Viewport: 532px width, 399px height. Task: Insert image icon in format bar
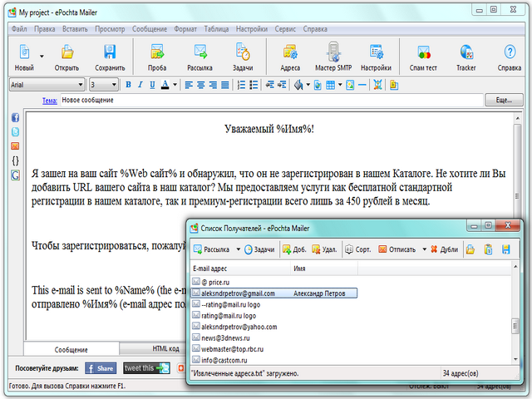point(350,85)
